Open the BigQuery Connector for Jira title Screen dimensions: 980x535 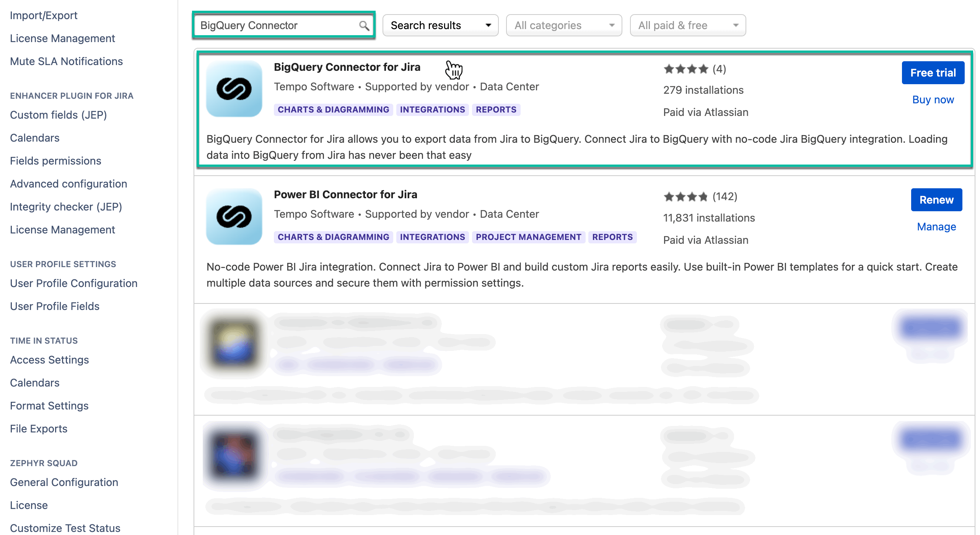point(347,67)
